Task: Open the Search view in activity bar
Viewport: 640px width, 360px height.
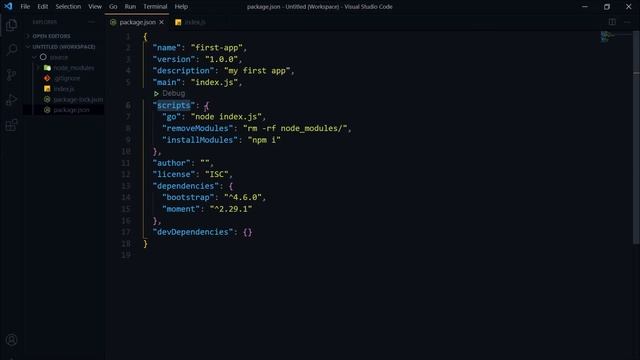Action: click(11, 50)
